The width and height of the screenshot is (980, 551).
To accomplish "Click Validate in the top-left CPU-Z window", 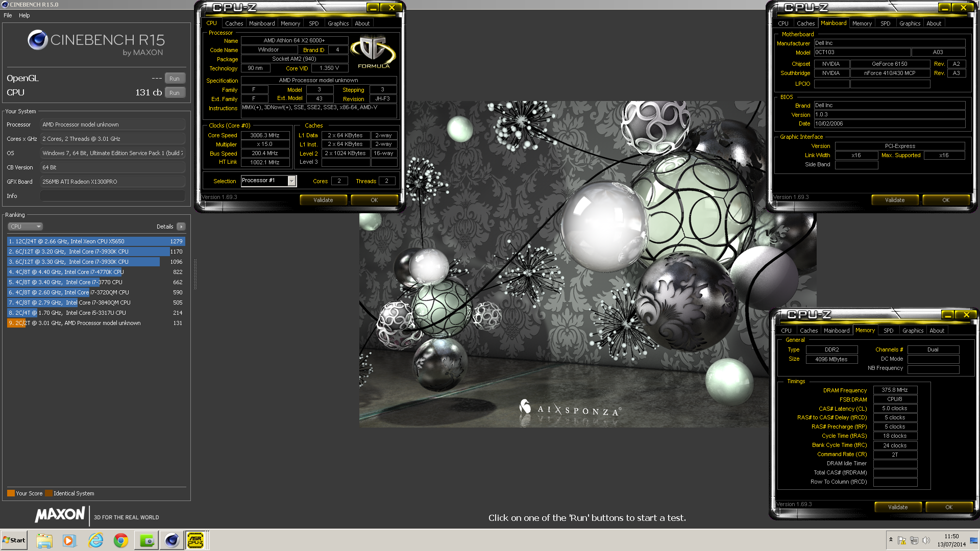I will pyautogui.click(x=323, y=200).
